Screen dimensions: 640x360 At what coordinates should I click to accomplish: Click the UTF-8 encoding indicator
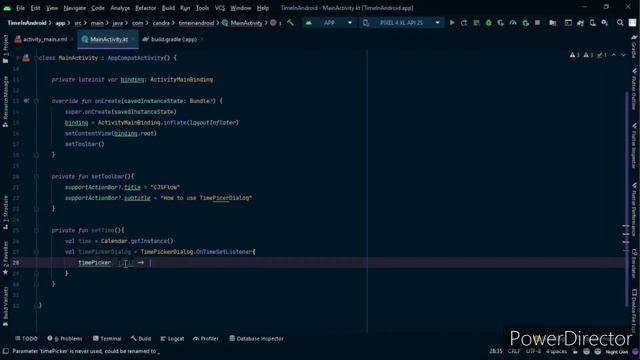point(533,351)
